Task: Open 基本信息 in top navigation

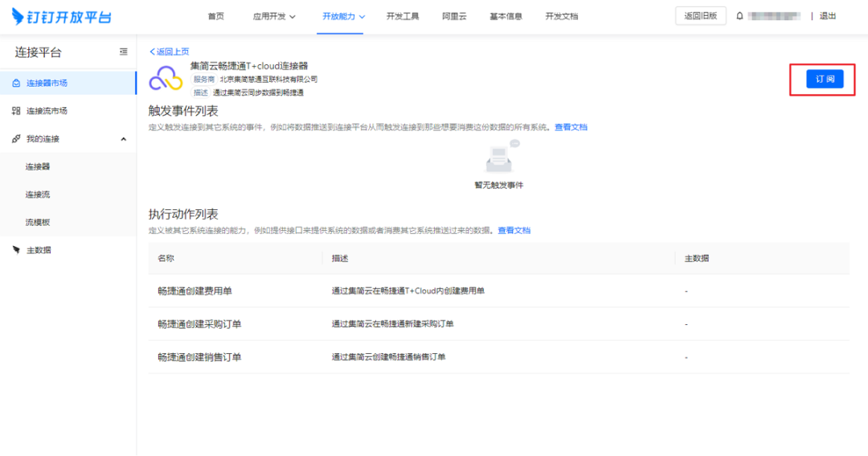Action: point(506,17)
